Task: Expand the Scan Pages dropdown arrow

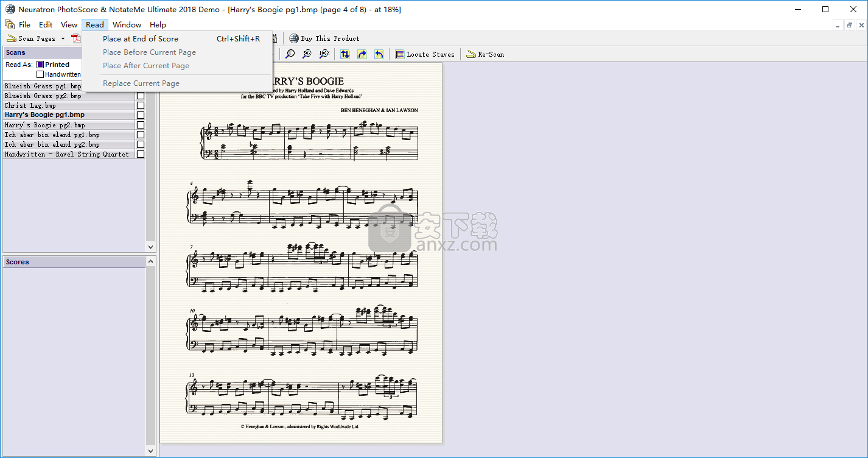Action: [x=63, y=38]
